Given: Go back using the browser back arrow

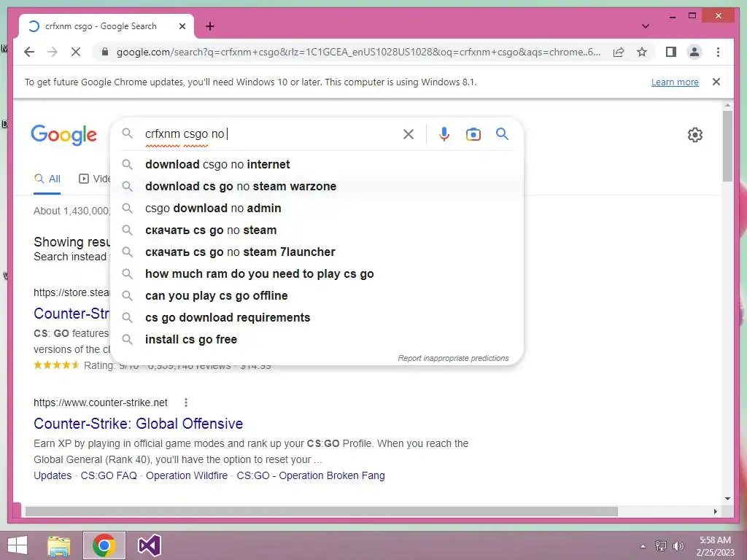Looking at the screenshot, I should click(x=29, y=52).
